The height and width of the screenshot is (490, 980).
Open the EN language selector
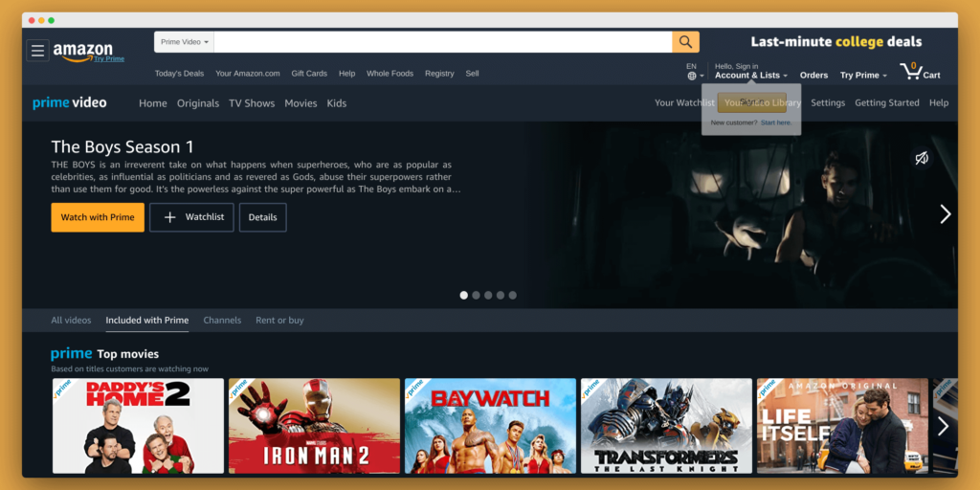coord(695,71)
